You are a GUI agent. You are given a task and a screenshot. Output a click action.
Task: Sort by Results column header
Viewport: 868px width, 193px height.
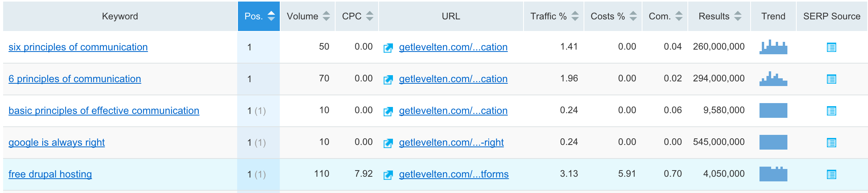pos(720,16)
